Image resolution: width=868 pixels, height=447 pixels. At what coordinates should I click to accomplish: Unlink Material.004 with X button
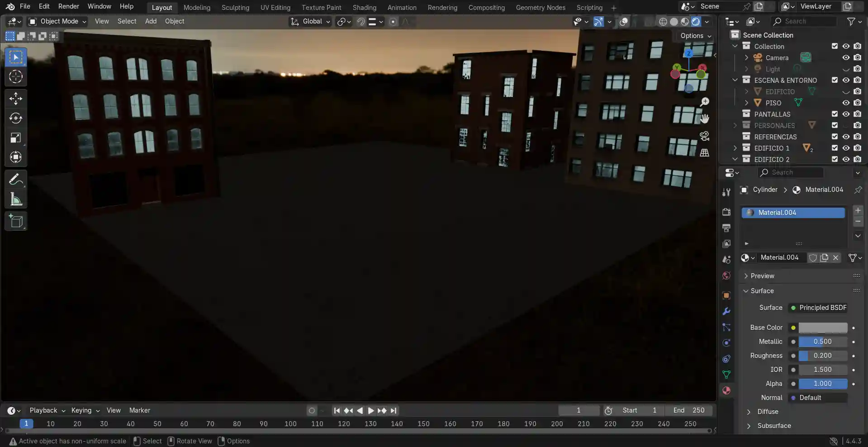tap(835, 257)
